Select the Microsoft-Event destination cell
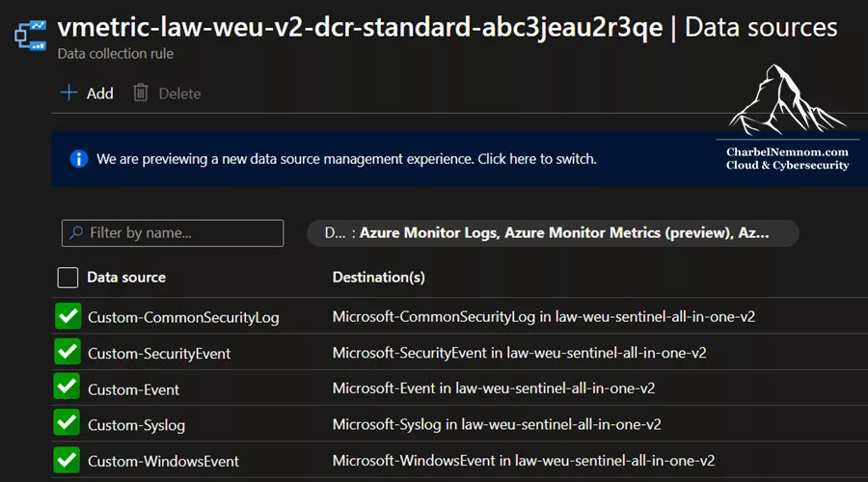Viewport: 868px width, 482px height. click(493, 388)
